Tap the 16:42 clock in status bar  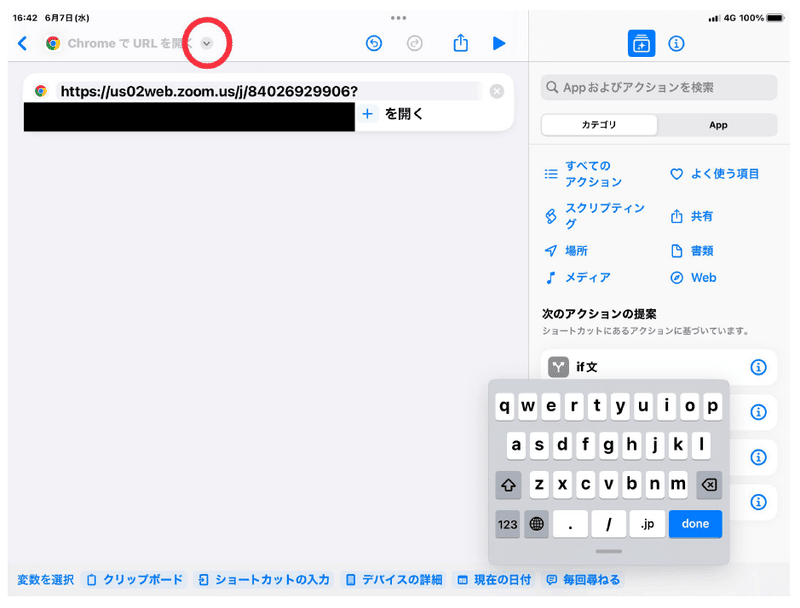click(25, 18)
